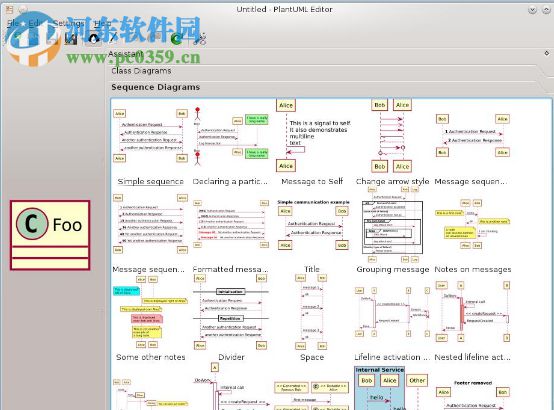Insert the Divider template
The height and width of the screenshot is (410, 554).
[231, 319]
